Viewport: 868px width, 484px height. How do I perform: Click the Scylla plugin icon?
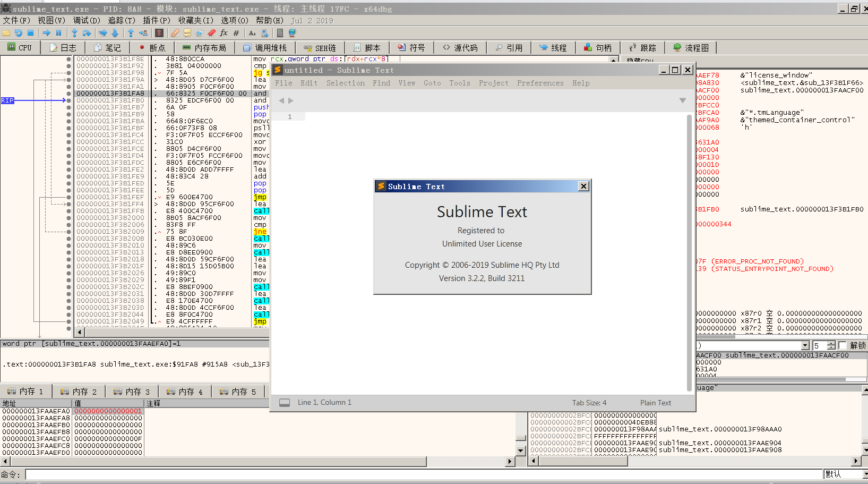[159, 33]
